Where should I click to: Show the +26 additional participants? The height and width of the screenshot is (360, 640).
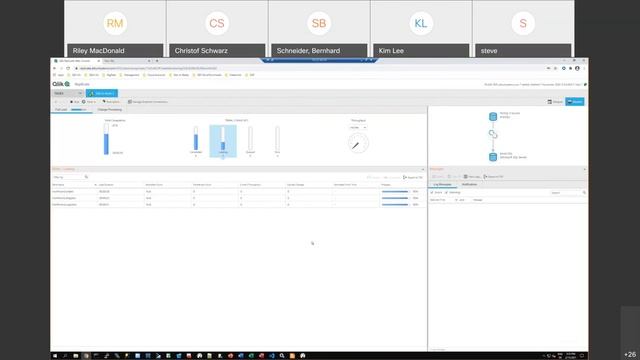point(630,354)
